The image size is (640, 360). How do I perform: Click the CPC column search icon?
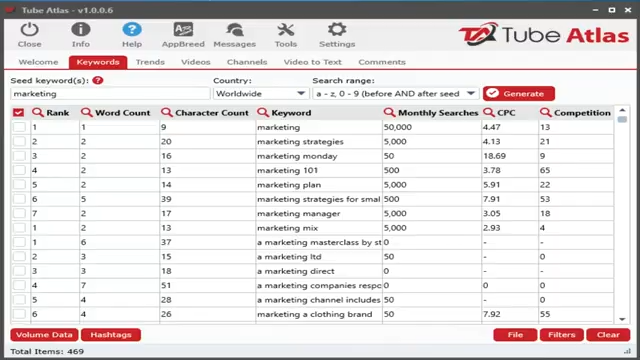tap(489, 113)
